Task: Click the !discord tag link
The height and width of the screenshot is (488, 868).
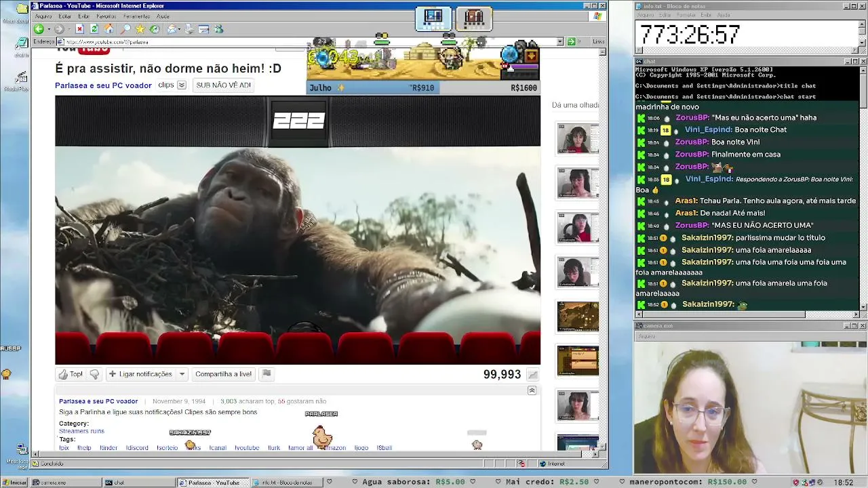Action: click(x=137, y=447)
